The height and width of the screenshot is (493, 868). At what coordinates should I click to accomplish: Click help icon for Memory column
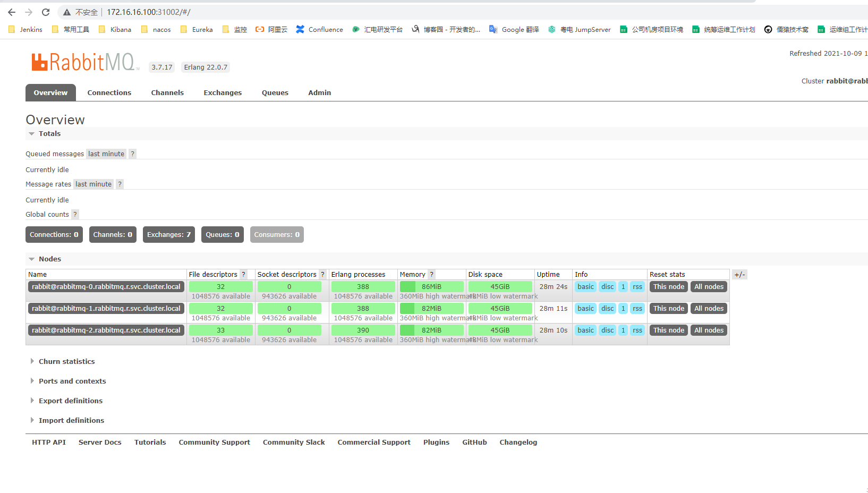click(x=432, y=275)
